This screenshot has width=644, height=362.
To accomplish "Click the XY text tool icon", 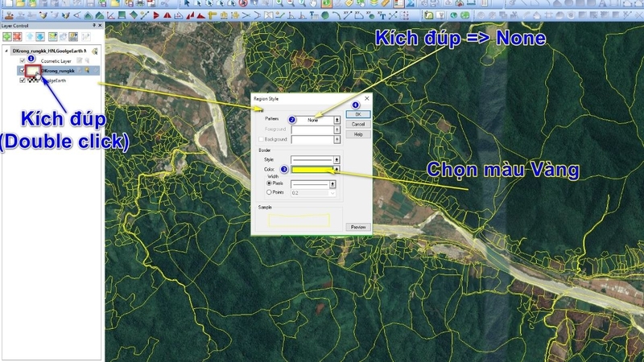I will tap(382, 15).
